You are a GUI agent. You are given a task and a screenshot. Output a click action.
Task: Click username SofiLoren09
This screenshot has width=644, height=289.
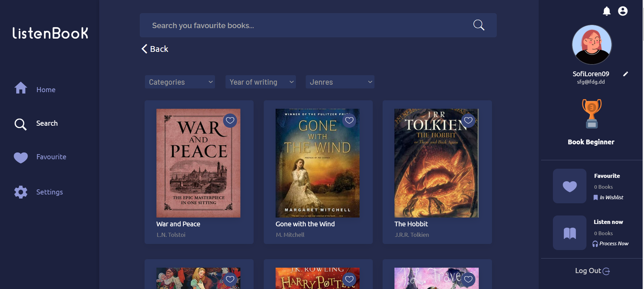click(x=591, y=74)
